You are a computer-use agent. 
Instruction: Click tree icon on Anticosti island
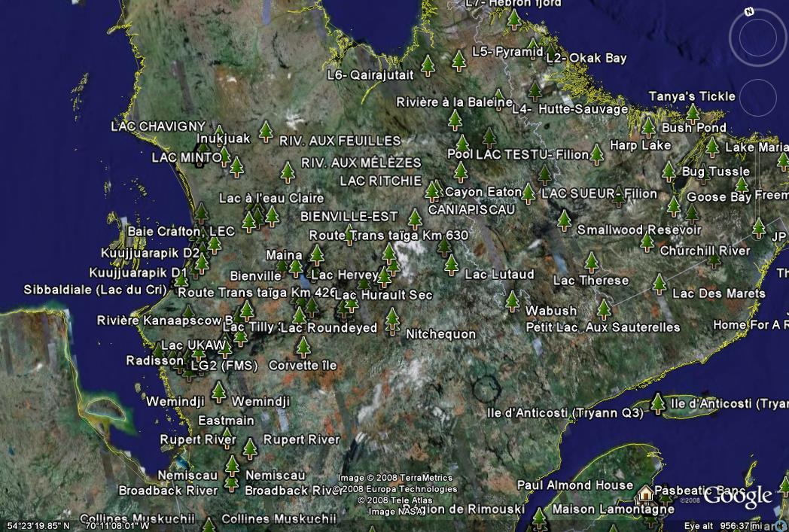658,404
